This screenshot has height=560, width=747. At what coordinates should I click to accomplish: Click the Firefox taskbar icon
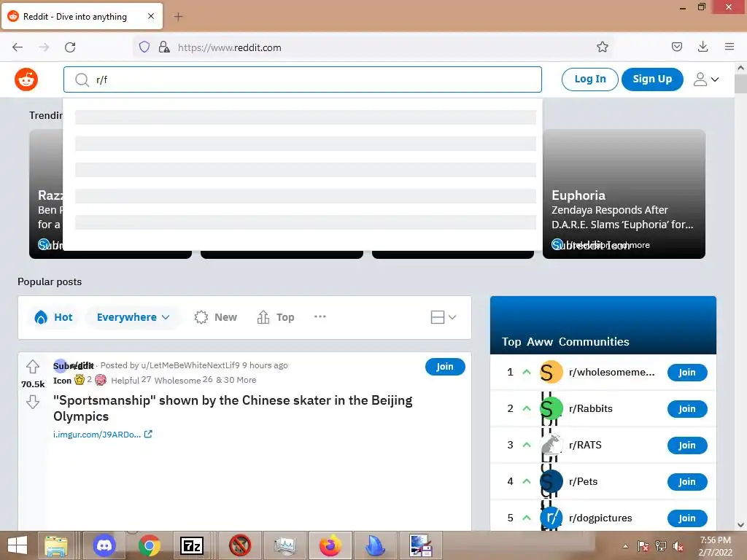coord(330,545)
